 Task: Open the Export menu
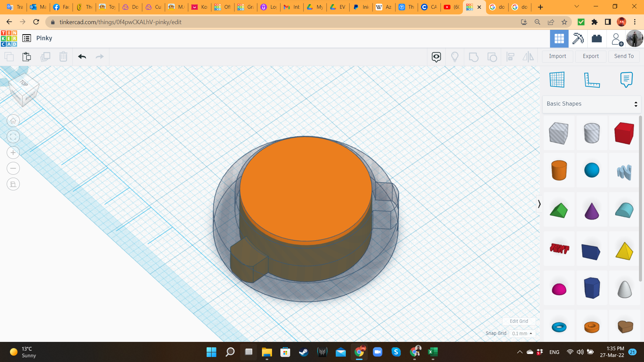coord(591,56)
